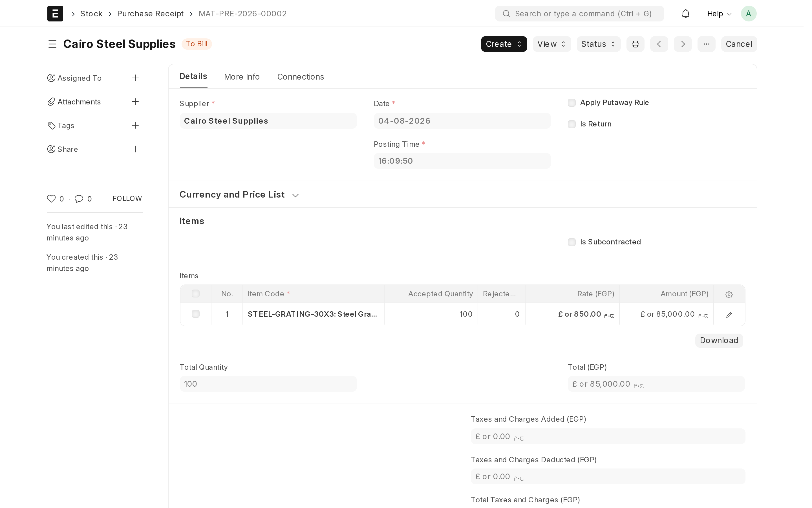Viewport: 812px width, 508px height.
Task: Add an attachment with the plus icon
Action: pyautogui.click(x=135, y=102)
